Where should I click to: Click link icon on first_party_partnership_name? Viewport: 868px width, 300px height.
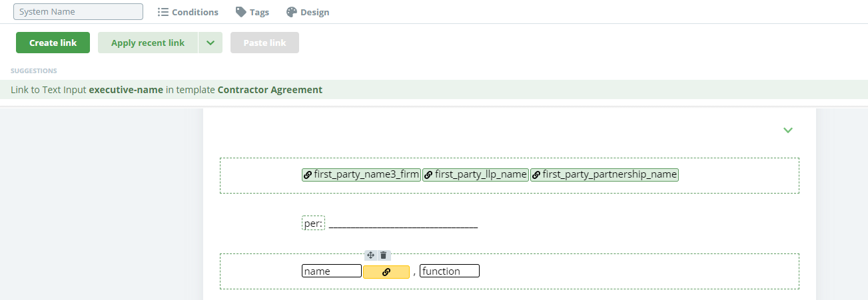tap(536, 175)
